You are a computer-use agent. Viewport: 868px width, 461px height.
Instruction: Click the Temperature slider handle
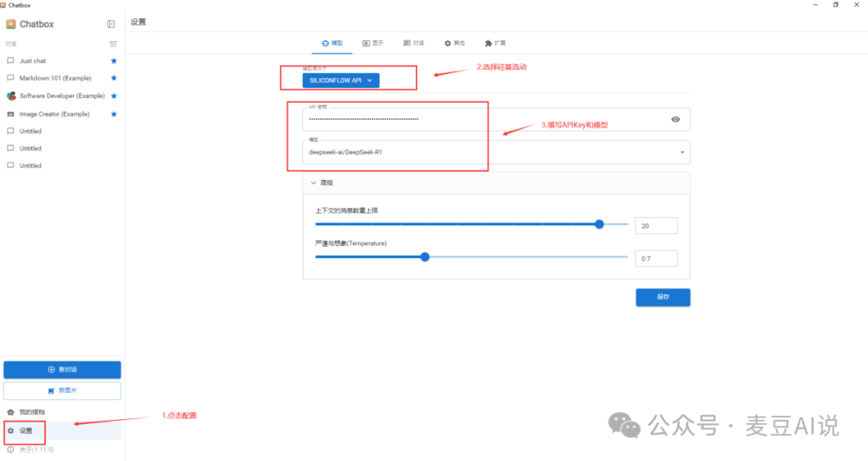click(x=424, y=257)
